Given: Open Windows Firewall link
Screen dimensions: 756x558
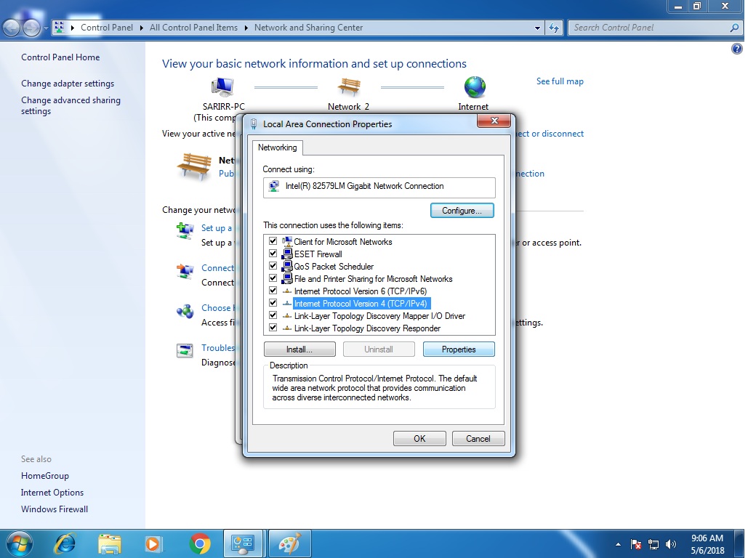Looking at the screenshot, I should coord(55,509).
